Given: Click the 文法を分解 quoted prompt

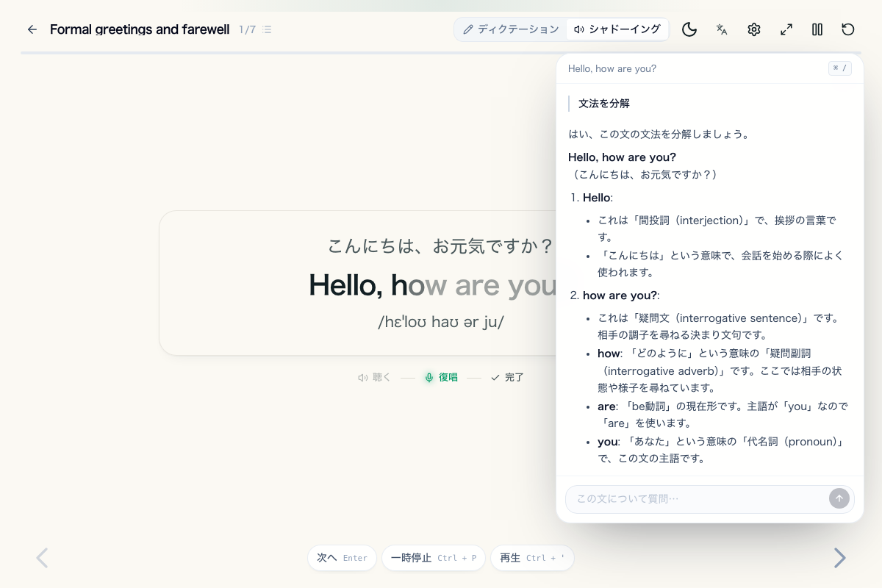Looking at the screenshot, I should pos(604,104).
